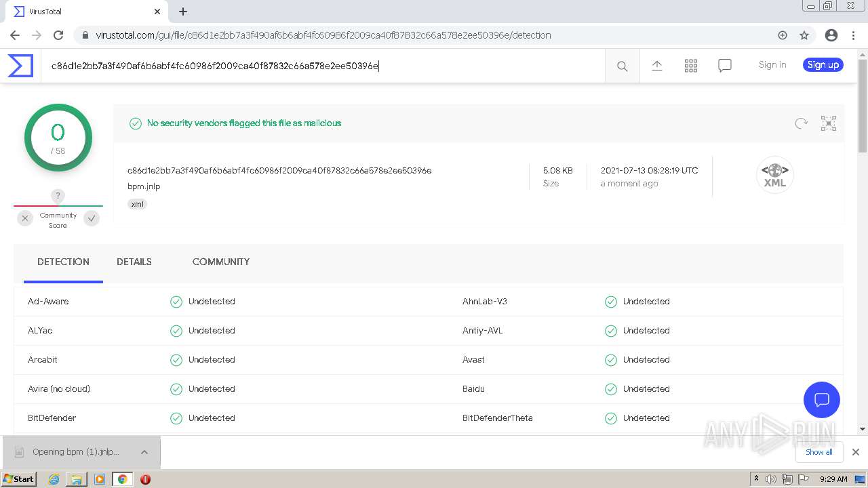Expand the bpm (1).jnlp download options
868x488 pixels.
click(144, 452)
